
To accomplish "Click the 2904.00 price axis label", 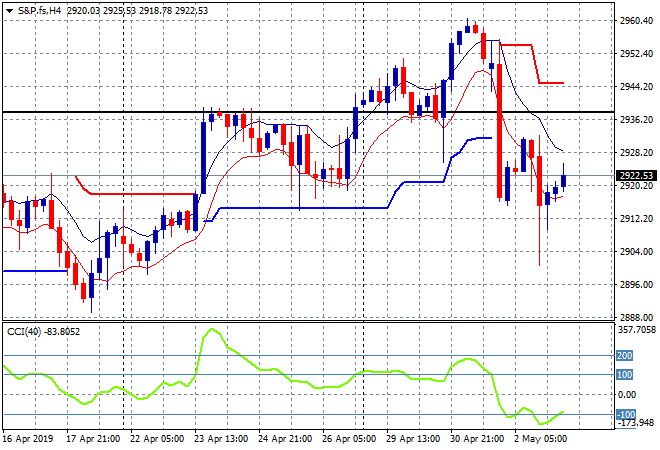I will pyautogui.click(x=636, y=251).
